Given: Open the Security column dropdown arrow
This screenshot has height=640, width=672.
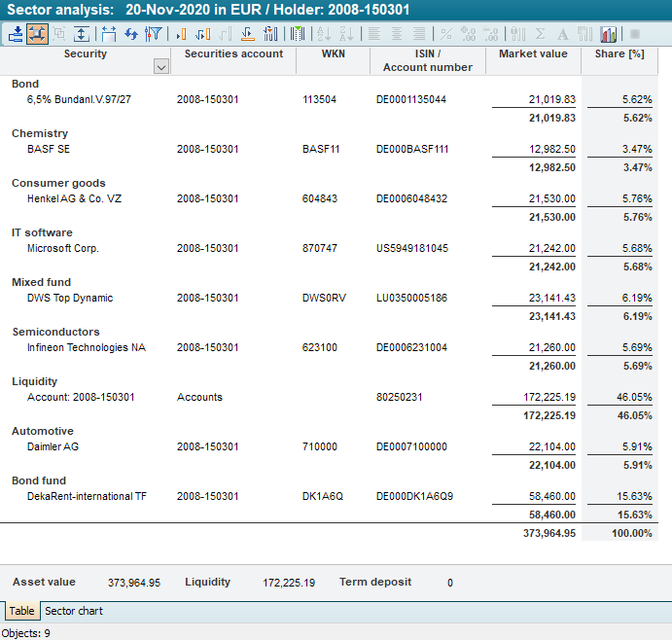Looking at the screenshot, I should 161,66.
